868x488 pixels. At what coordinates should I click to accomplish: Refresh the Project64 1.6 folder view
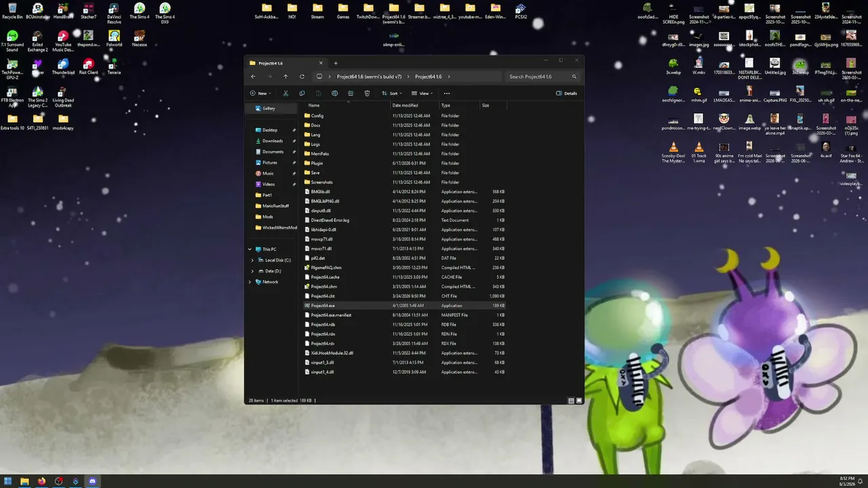tap(302, 77)
